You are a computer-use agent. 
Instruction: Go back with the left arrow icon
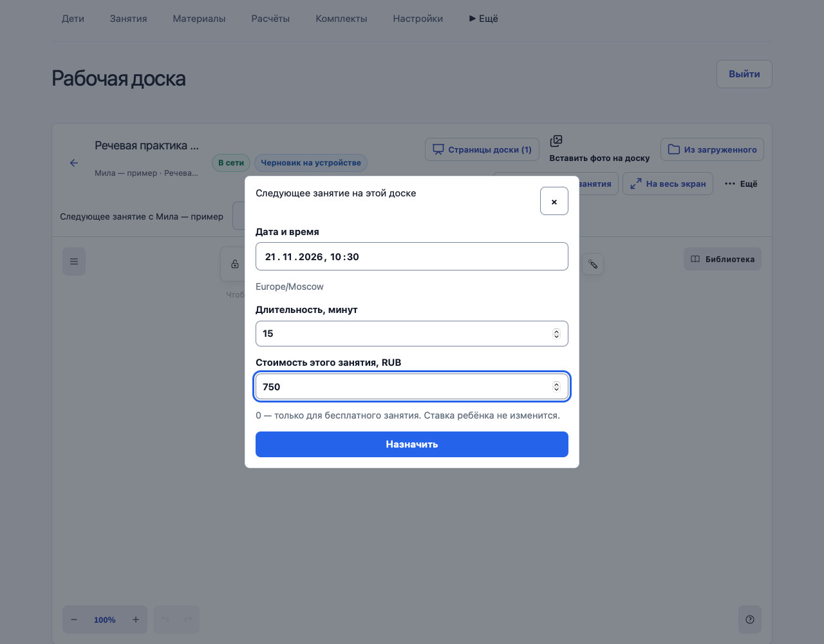coord(74,163)
